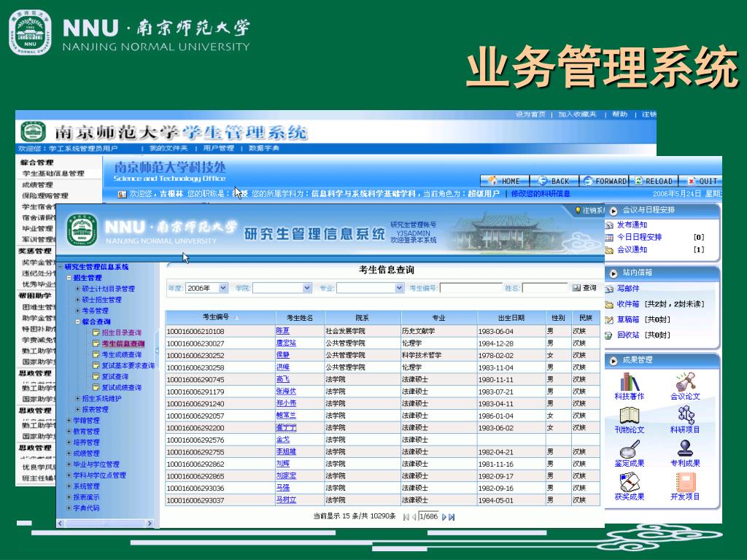This screenshot has width=747, height=560.
Task: Click the tree panel's horizontal scrollbar right arrow
Action: (150, 524)
